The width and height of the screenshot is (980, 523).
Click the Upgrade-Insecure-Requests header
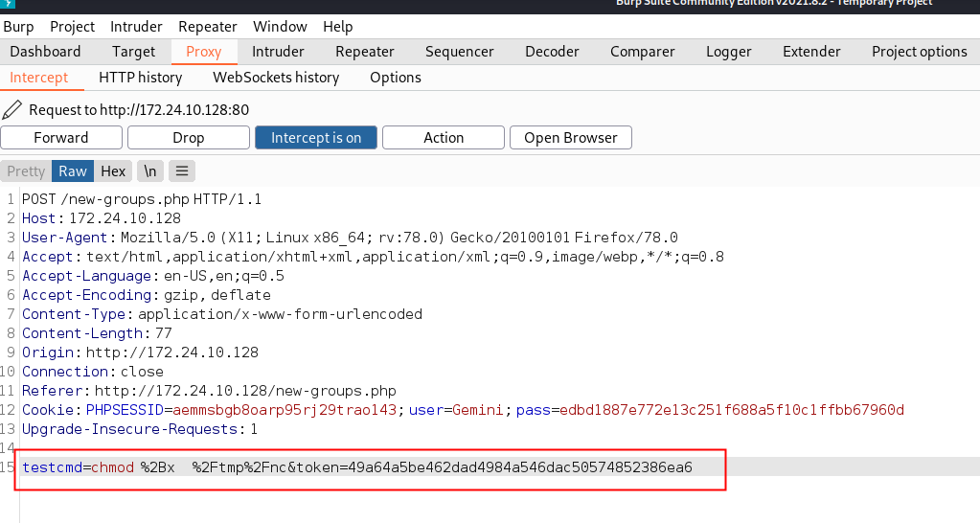coord(139,429)
